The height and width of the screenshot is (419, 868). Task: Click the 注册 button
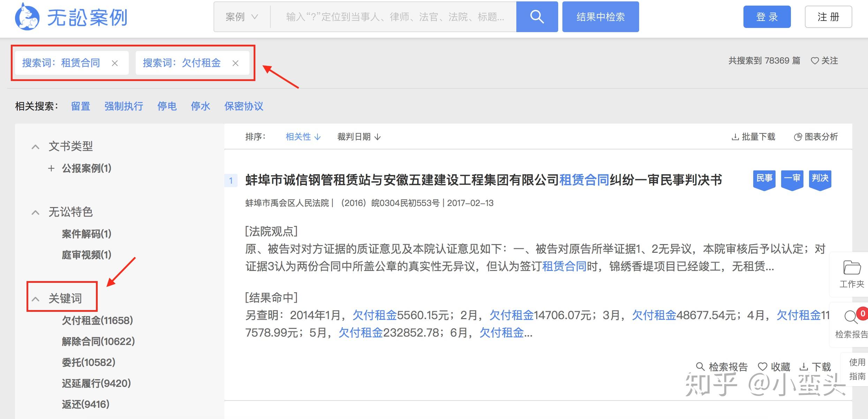[x=828, y=17]
